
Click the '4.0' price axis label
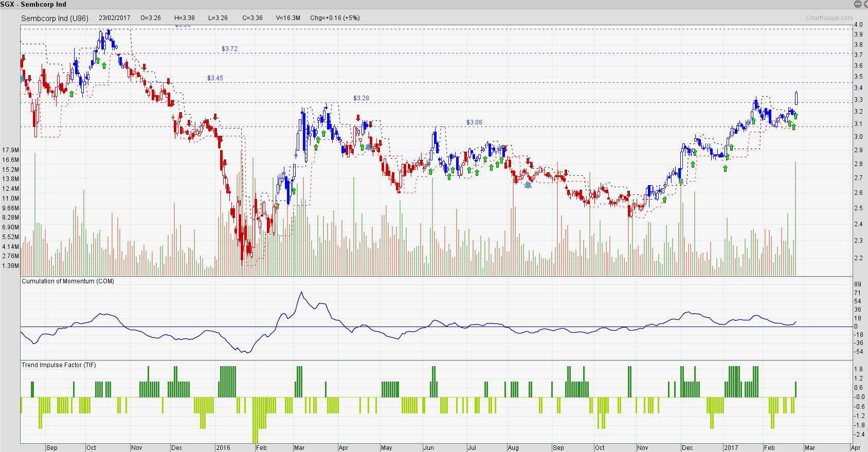tap(858, 25)
